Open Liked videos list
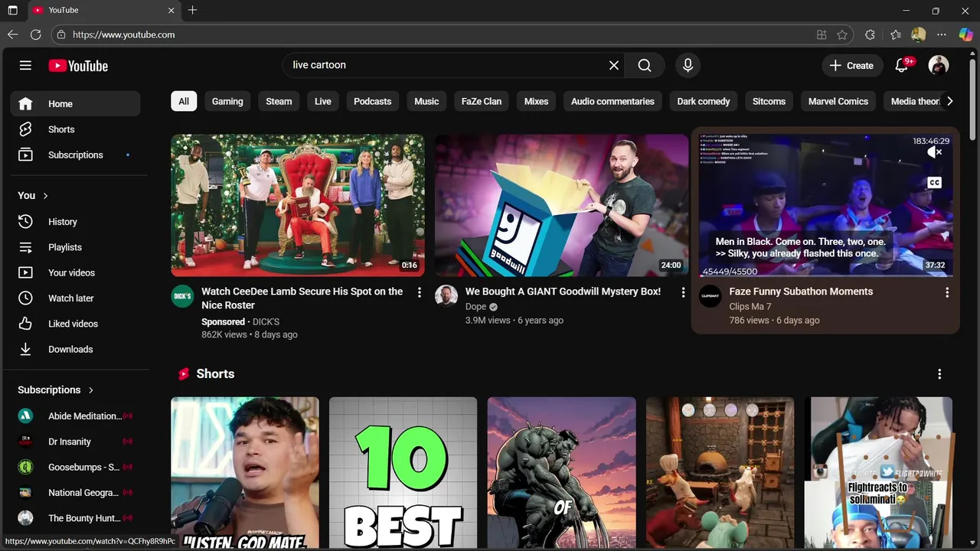The image size is (980, 551). click(x=75, y=324)
